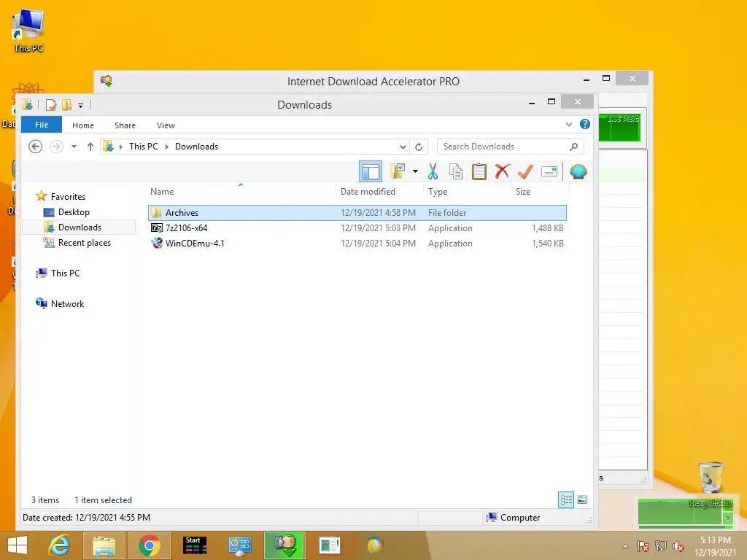Switch to Details view button

pos(566,499)
